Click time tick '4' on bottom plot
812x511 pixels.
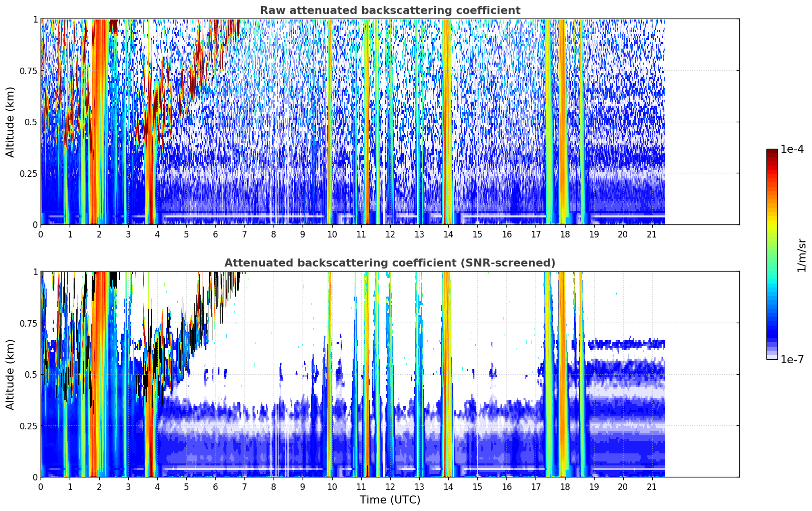click(157, 486)
